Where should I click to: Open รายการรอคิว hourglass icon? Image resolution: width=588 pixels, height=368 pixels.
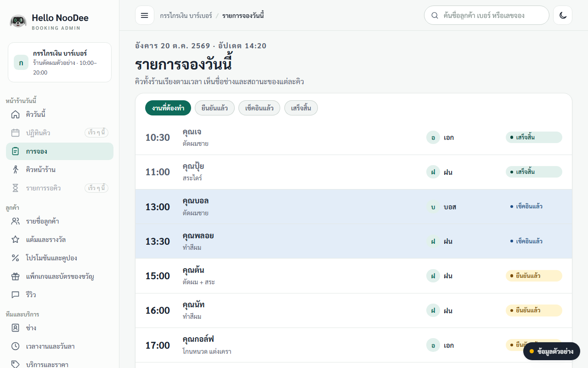[15, 188]
